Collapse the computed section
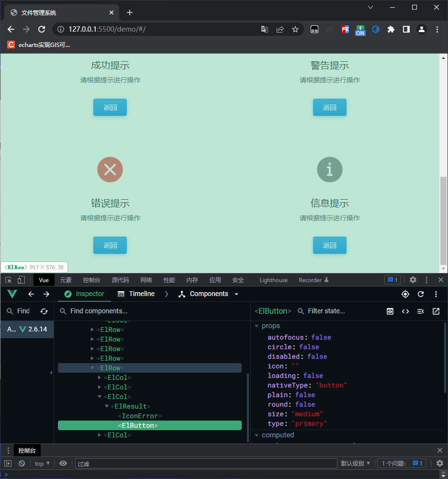 tap(257, 435)
